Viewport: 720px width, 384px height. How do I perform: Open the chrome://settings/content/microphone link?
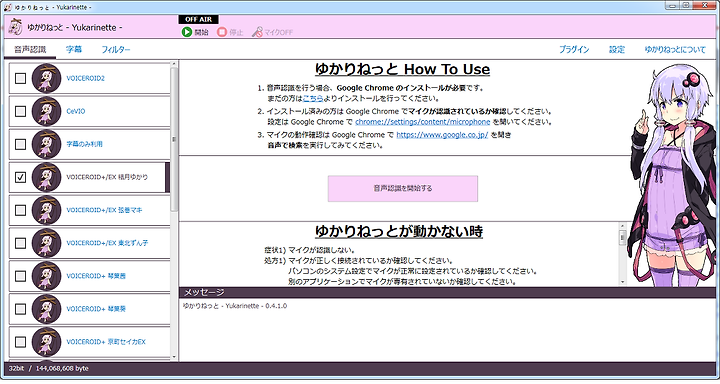pos(422,122)
